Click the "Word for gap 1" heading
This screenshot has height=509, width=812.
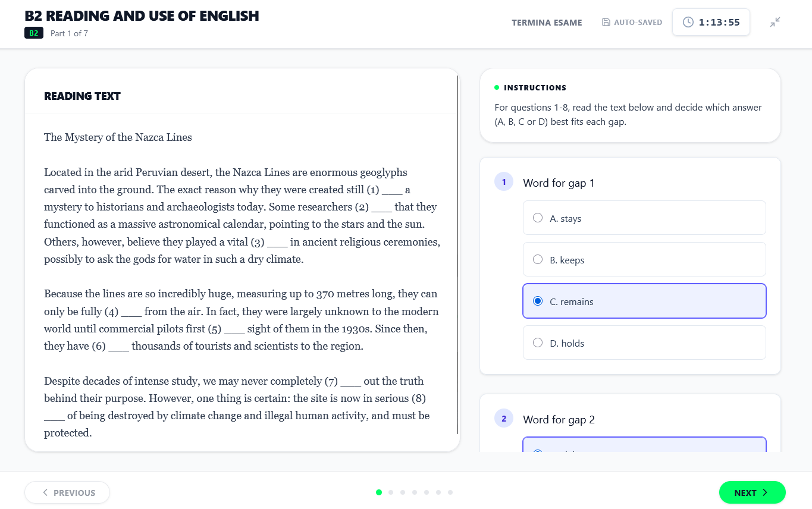[x=559, y=183]
